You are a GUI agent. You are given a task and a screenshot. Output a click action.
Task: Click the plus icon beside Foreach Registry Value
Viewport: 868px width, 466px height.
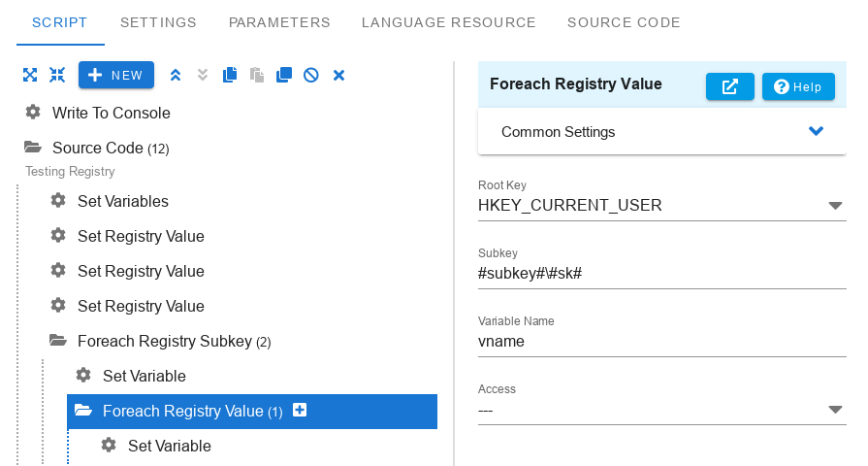click(300, 411)
